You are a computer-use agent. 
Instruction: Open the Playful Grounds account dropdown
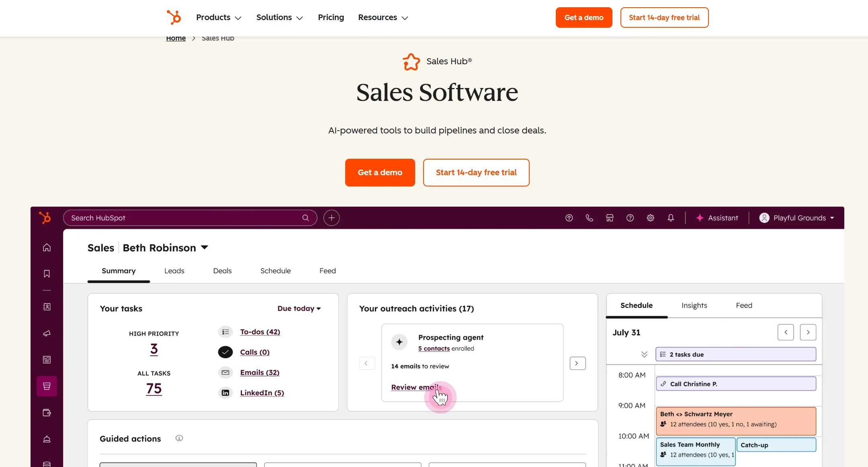pyautogui.click(x=796, y=218)
